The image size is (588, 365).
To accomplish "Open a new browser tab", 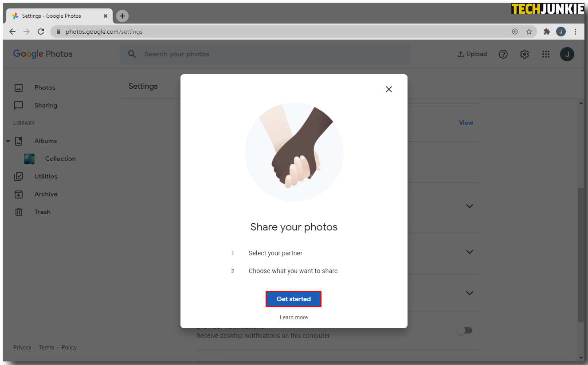I will point(122,16).
